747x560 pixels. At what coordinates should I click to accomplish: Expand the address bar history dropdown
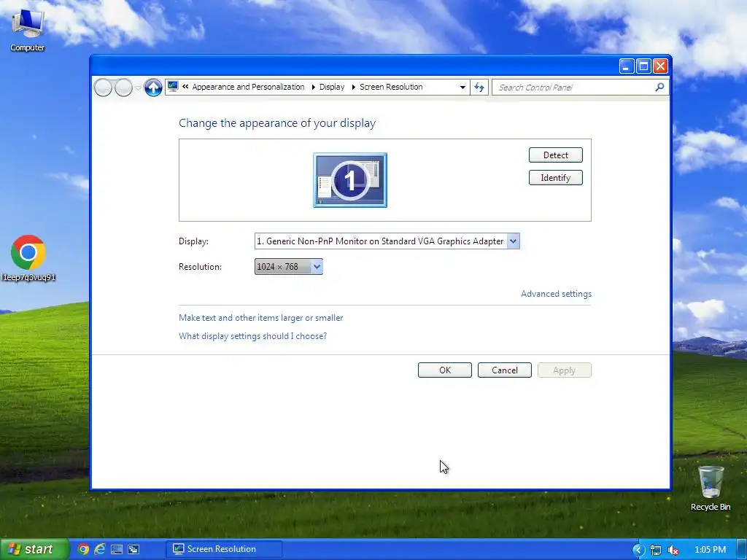coord(462,87)
